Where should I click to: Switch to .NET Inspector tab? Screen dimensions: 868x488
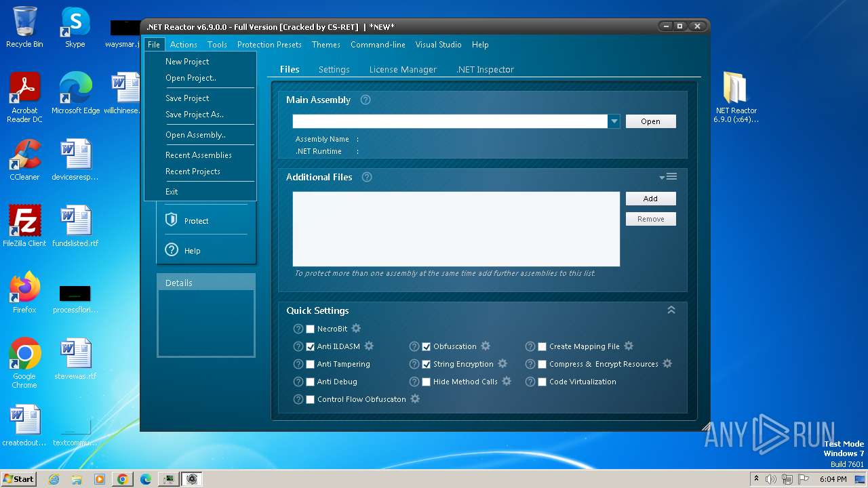pos(485,69)
